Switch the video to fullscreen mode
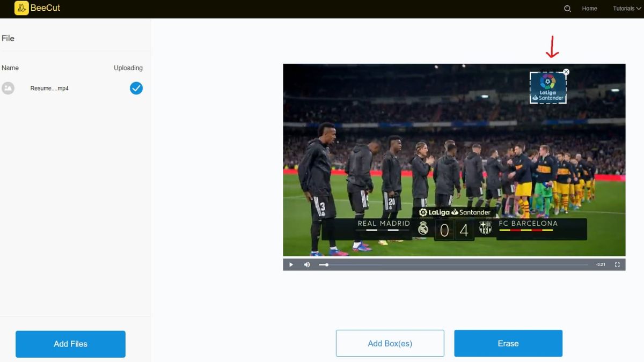The width and height of the screenshot is (644, 362). pos(617,264)
